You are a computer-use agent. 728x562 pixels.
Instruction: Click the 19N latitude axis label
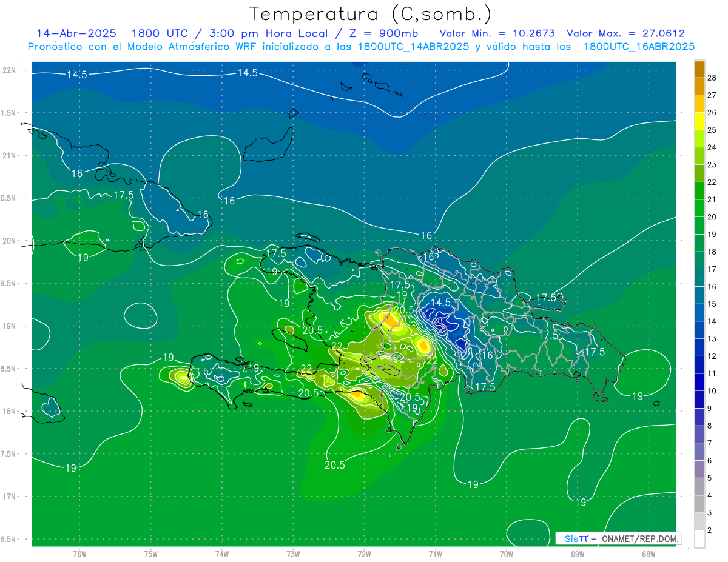click(x=10, y=326)
